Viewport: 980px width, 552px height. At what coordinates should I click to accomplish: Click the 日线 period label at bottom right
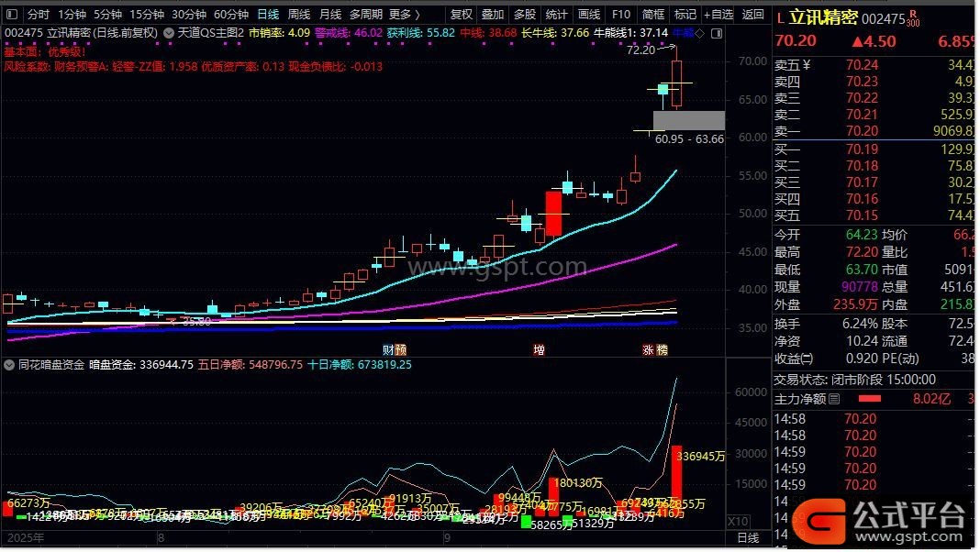click(x=748, y=538)
